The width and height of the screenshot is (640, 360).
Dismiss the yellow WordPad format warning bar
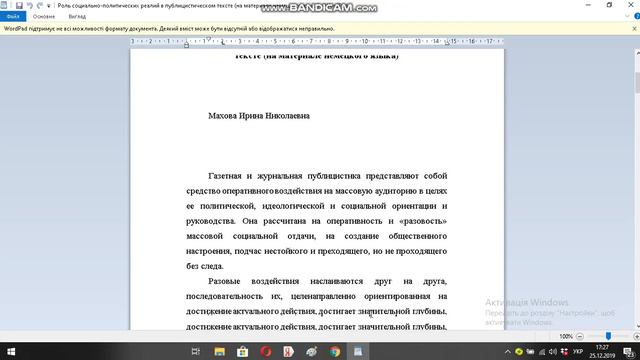pyautogui.click(x=634, y=29)
